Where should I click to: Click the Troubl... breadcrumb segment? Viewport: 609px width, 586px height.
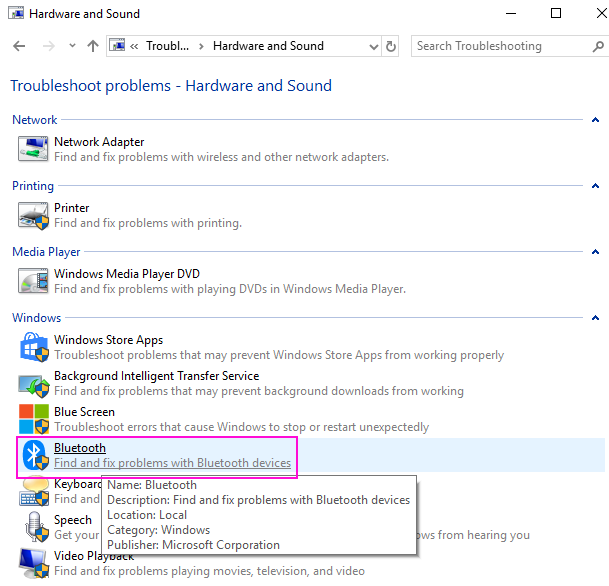pyautogui.click(x=167, y=46)
